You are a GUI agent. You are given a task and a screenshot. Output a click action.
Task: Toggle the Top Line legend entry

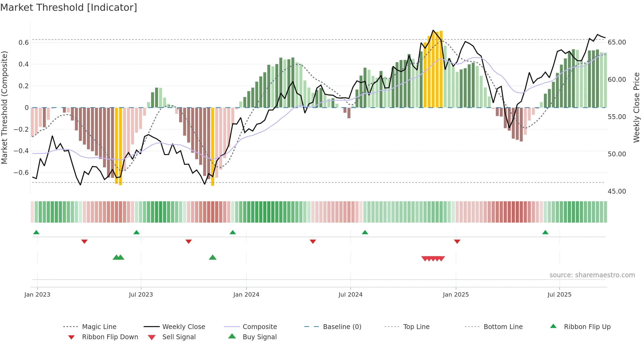407,327
